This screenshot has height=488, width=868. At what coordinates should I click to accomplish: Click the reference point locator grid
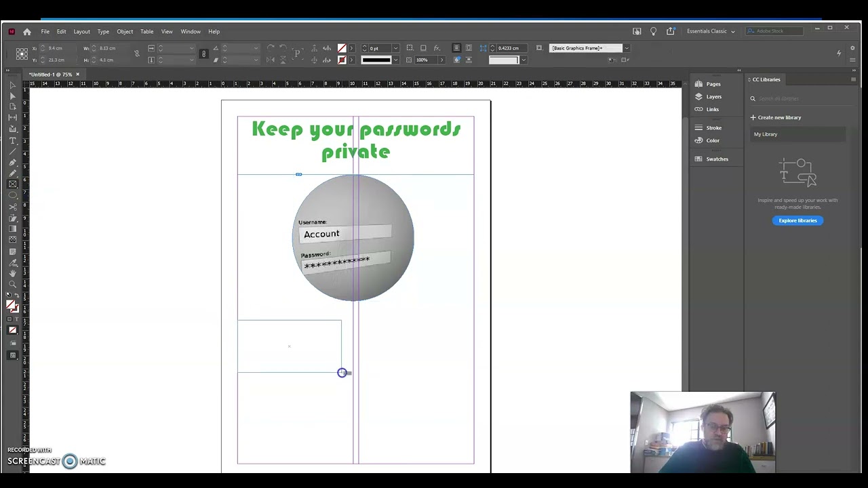point(22,54)
